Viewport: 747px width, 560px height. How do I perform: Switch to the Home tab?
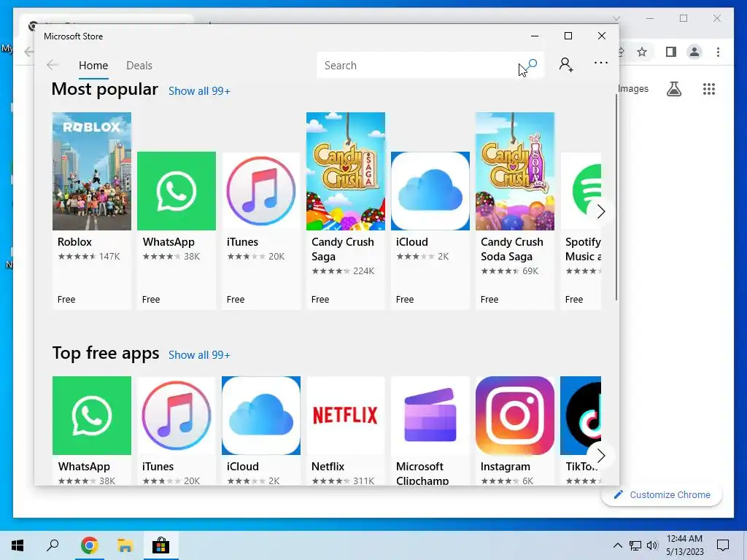coord(93,65)
